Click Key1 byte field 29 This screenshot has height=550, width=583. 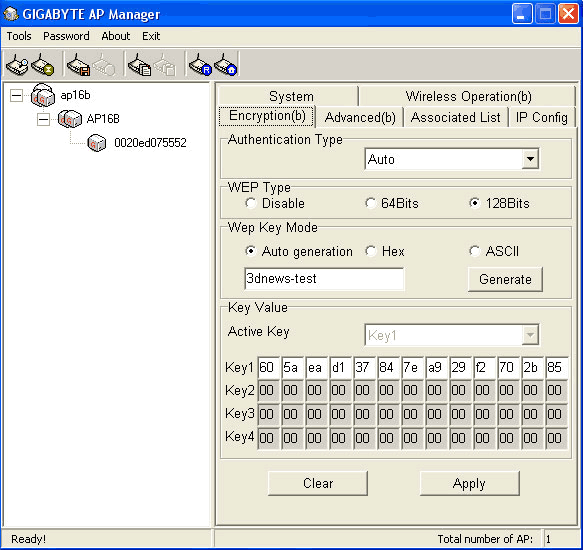pos(460,368)
